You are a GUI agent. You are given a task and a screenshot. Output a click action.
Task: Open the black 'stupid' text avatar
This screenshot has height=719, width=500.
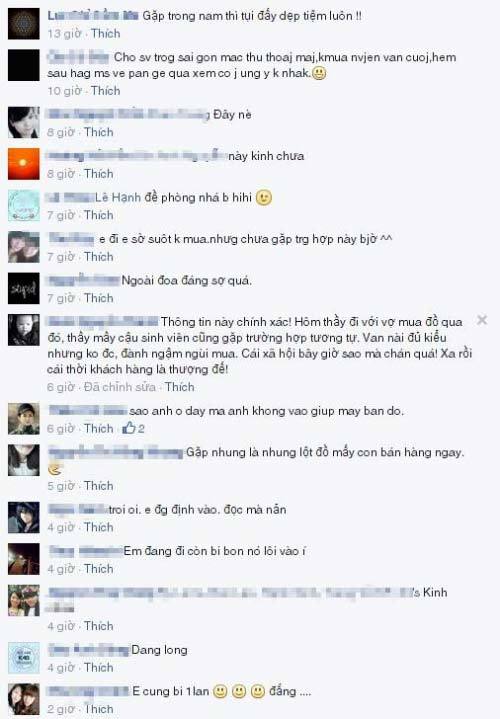[23, 288]
